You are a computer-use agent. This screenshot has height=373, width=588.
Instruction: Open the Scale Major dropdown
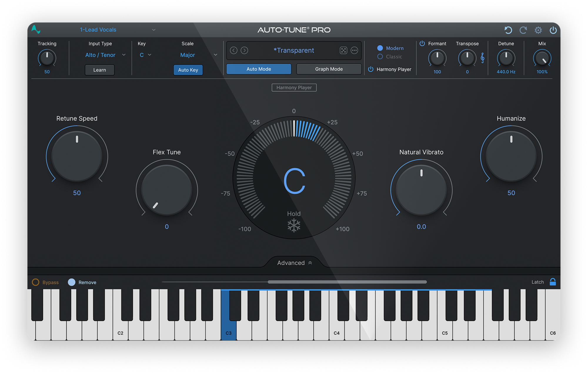tap(198, 55)
